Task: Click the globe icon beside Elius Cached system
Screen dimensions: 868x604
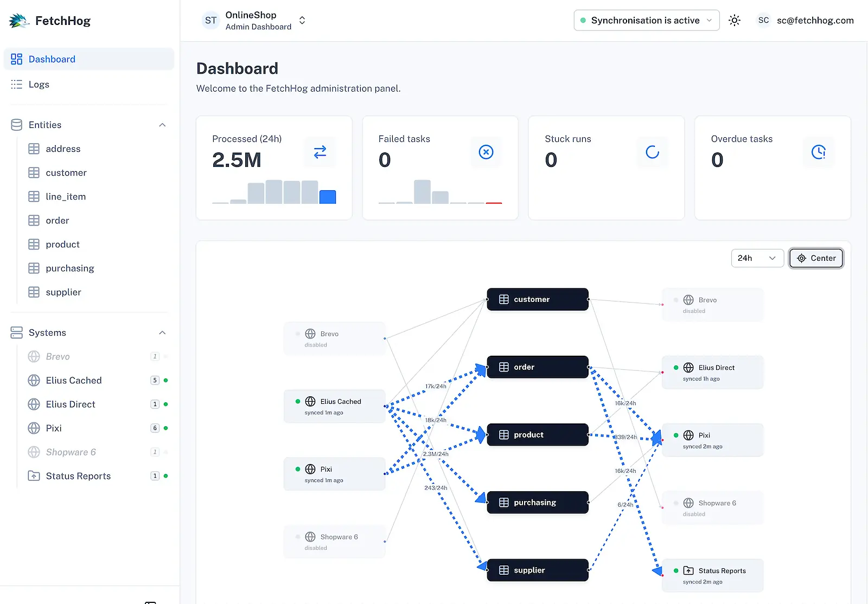Action: pos(34,381)
